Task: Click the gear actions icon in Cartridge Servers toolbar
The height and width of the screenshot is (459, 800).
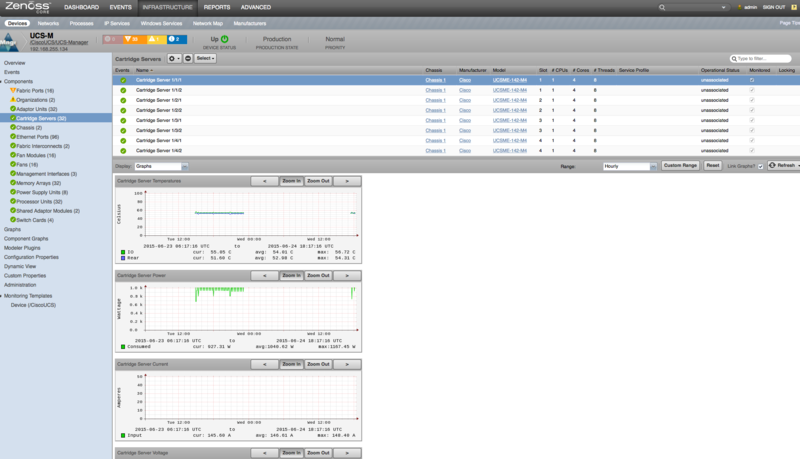Action: 172,59
